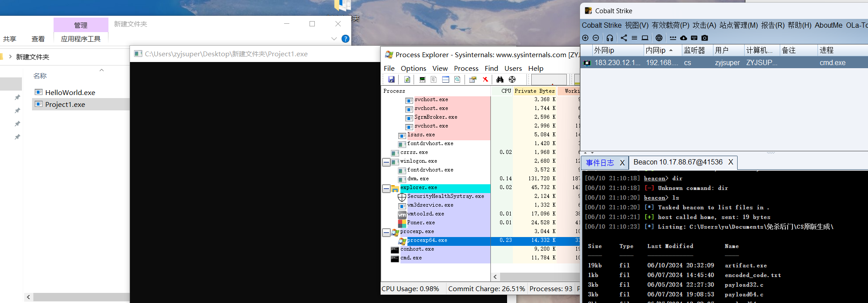This screenshot has width=868, height=303.
Task: Open the headphones Listeners icon in Cobalt Strike
Action: [610, 38]
